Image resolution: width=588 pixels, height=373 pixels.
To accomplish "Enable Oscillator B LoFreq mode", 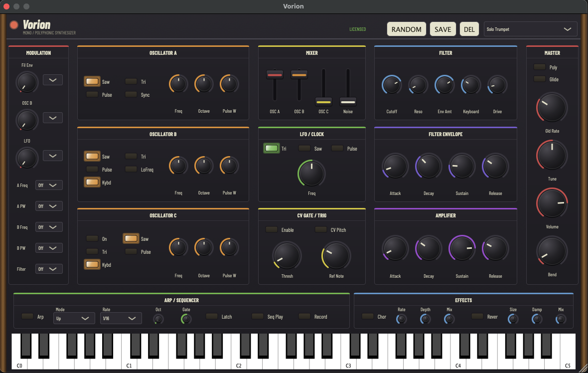I will point(131,169).
